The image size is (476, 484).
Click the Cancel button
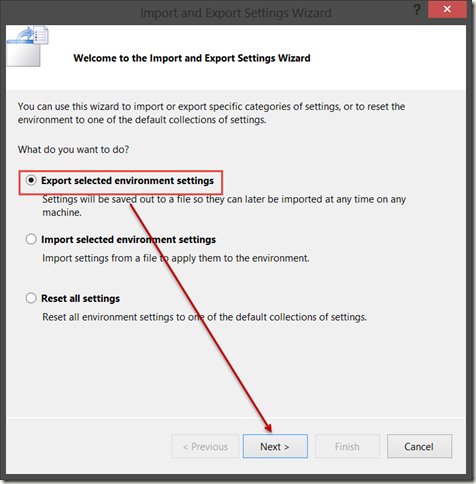click(419, 446)
